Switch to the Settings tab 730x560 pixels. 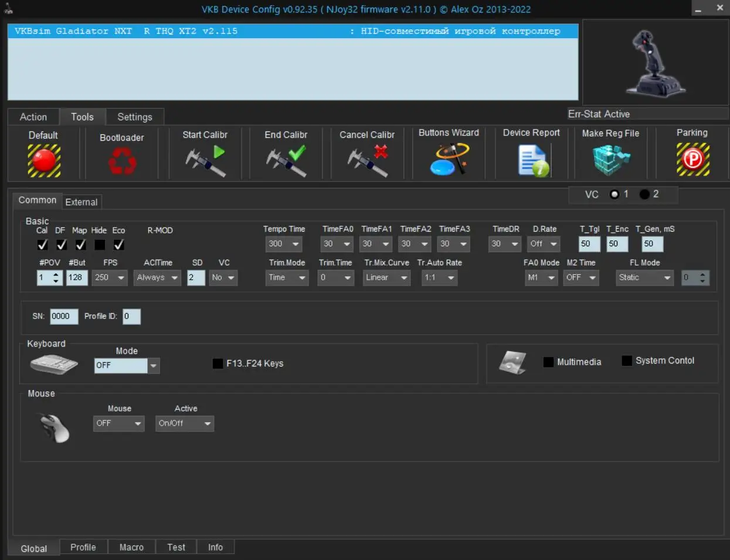point(134,117)
